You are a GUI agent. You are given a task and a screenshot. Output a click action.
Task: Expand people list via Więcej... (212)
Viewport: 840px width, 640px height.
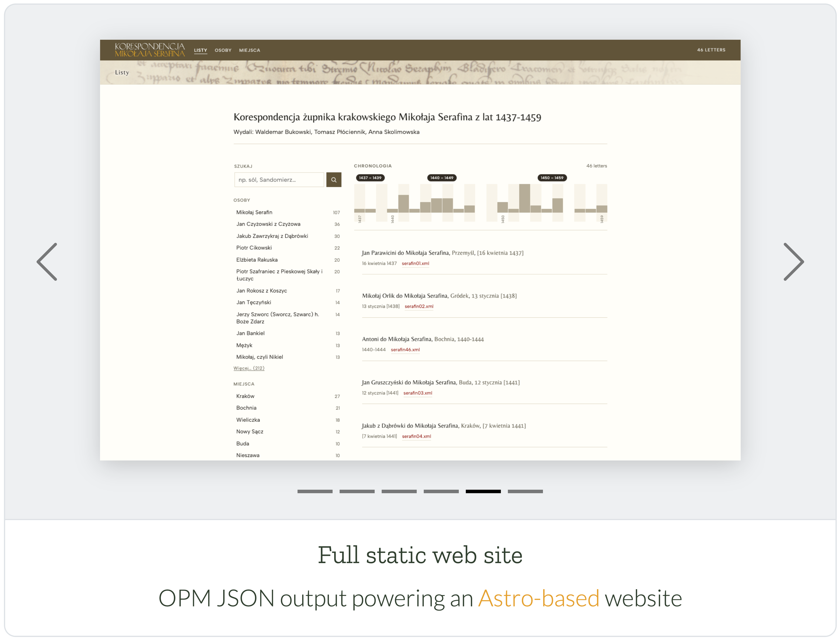(x=249, y=368)
